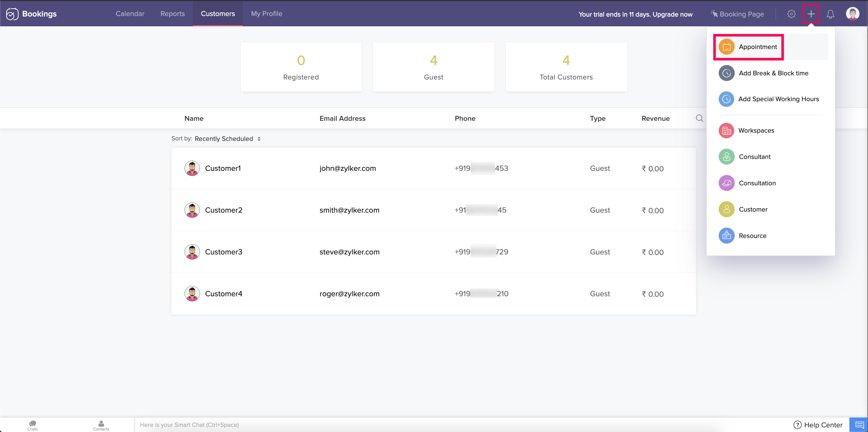
Task: Choose Add Special Working Hours
Action: point(778,99)
